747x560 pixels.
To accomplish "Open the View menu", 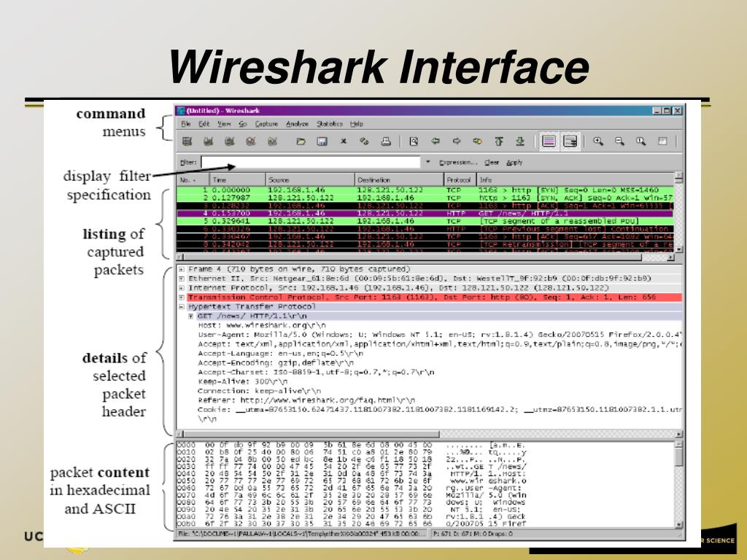I will pos(224,124).
